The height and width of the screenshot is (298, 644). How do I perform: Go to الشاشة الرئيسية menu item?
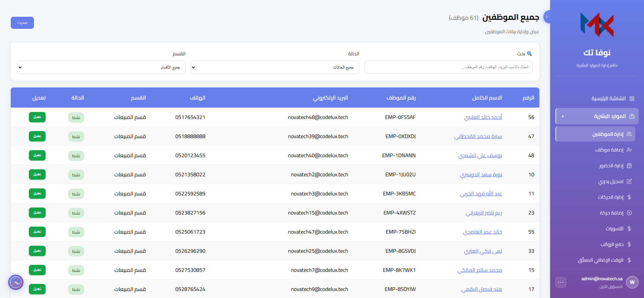point(597,99)
